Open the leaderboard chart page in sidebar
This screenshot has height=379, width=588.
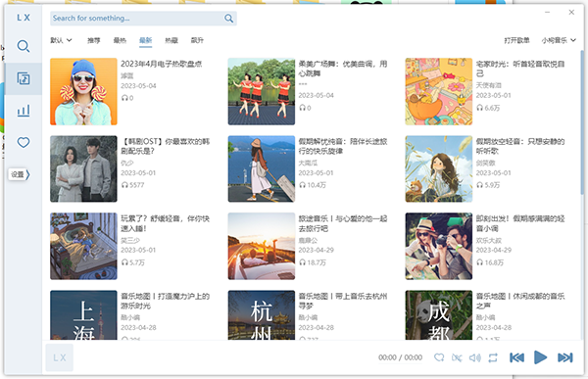pos(24,111)
